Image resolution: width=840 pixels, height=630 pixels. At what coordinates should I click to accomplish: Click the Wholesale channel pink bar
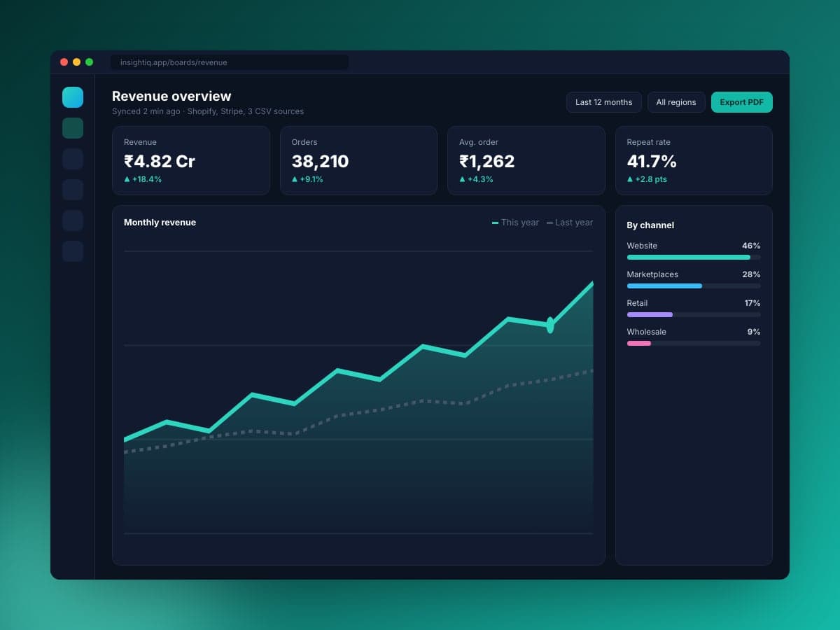tap(639, 344)
